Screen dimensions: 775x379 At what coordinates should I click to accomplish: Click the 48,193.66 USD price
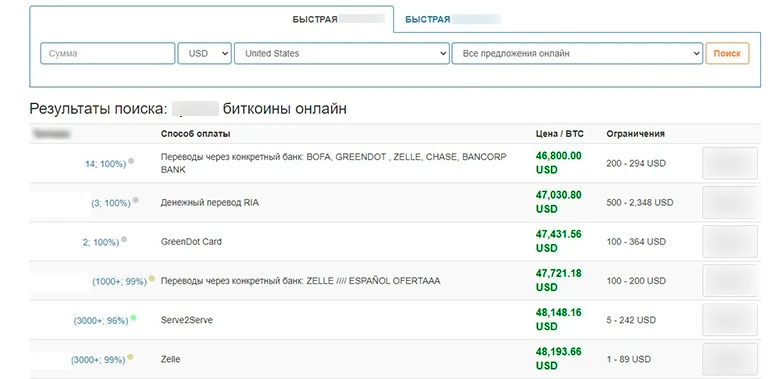[x=559, y=358]
